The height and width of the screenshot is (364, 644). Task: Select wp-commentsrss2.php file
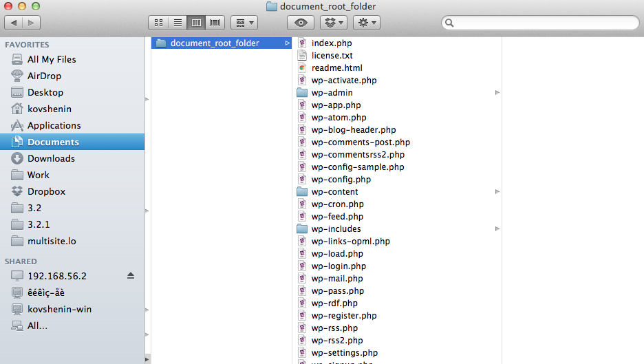(397, 154)
